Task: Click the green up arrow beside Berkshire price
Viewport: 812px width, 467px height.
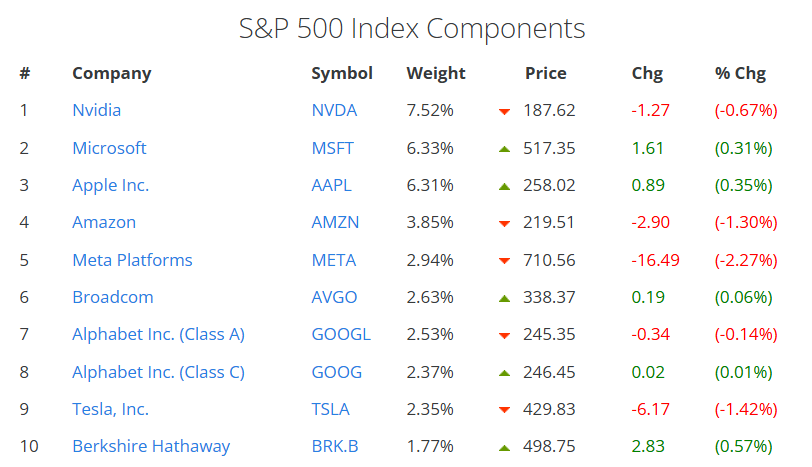Action: click(x=504, y=448)
